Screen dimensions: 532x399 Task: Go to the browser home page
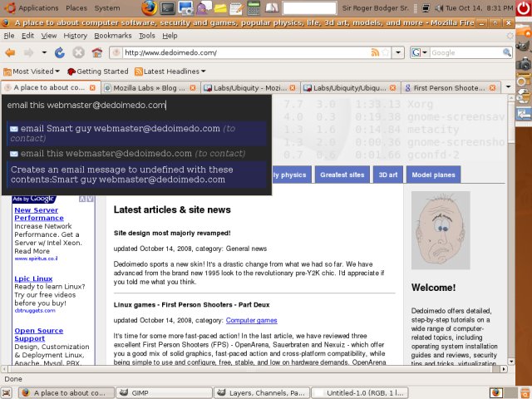point(97,52)
